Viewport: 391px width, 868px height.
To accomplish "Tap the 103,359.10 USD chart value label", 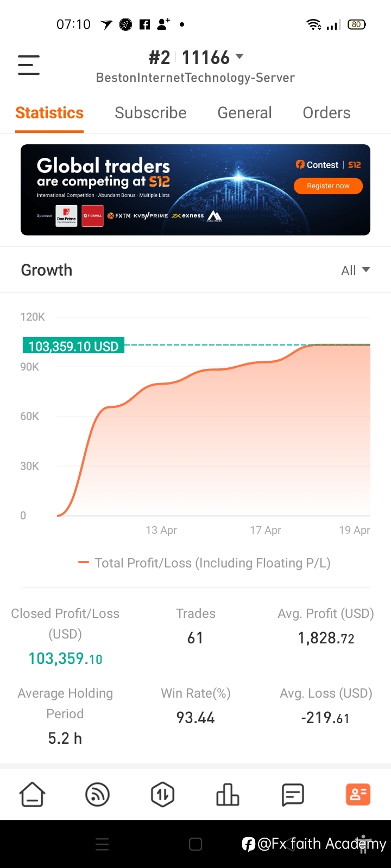I will [x=73, y=346].
